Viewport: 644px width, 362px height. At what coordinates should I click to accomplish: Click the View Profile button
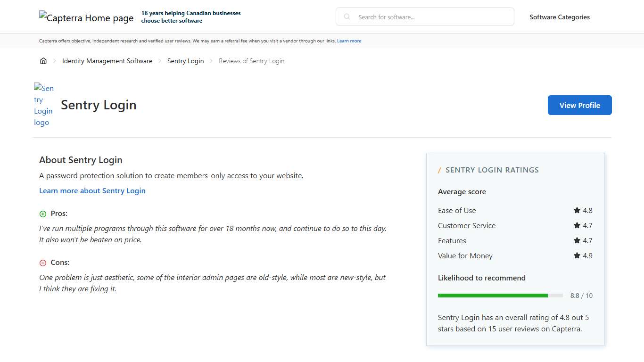click(x=579, y=105)
